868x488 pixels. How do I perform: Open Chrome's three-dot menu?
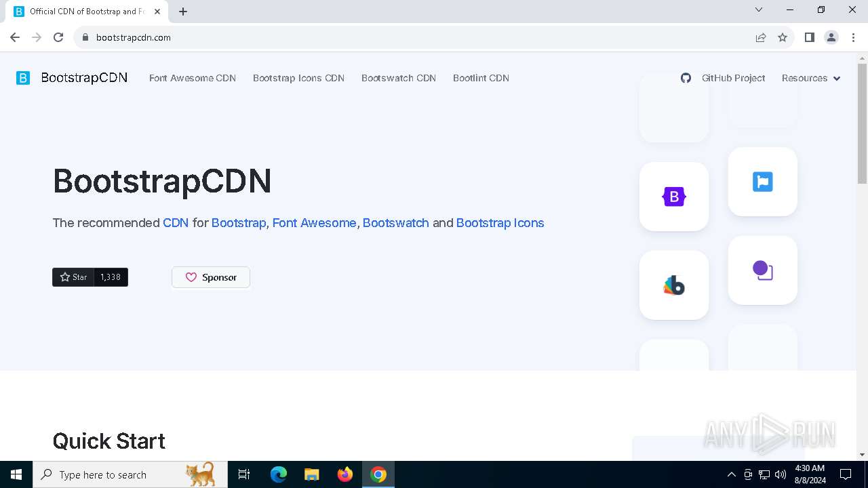tap(853, 37)
